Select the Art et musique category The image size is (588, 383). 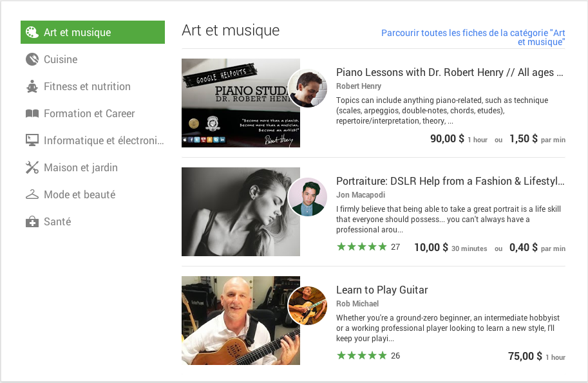click(93, 32)
